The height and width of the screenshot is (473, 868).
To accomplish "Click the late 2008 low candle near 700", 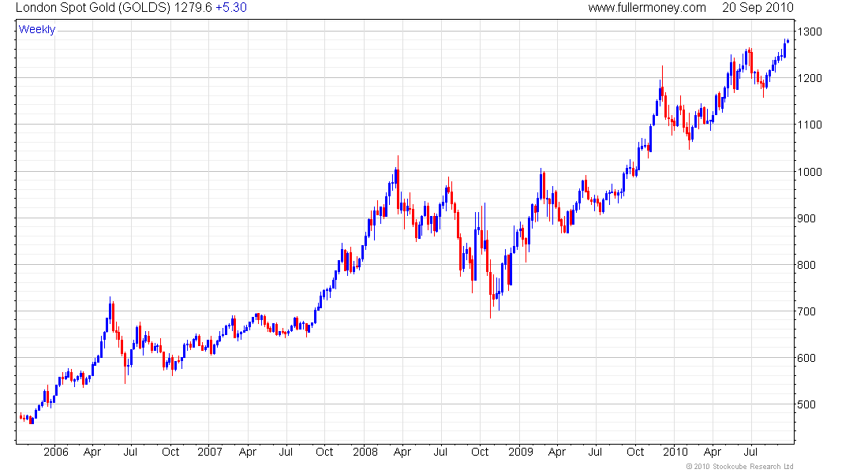I will (491, 288).
